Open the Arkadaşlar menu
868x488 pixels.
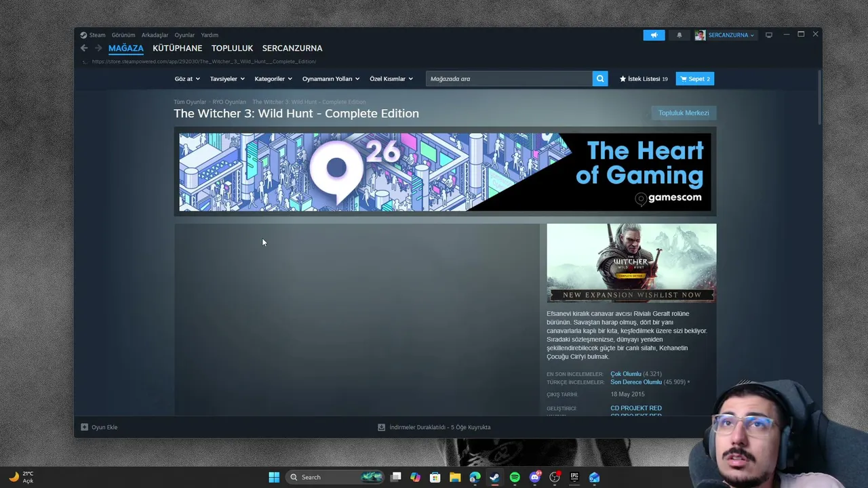pyautogui.click(x=155, y=35)
